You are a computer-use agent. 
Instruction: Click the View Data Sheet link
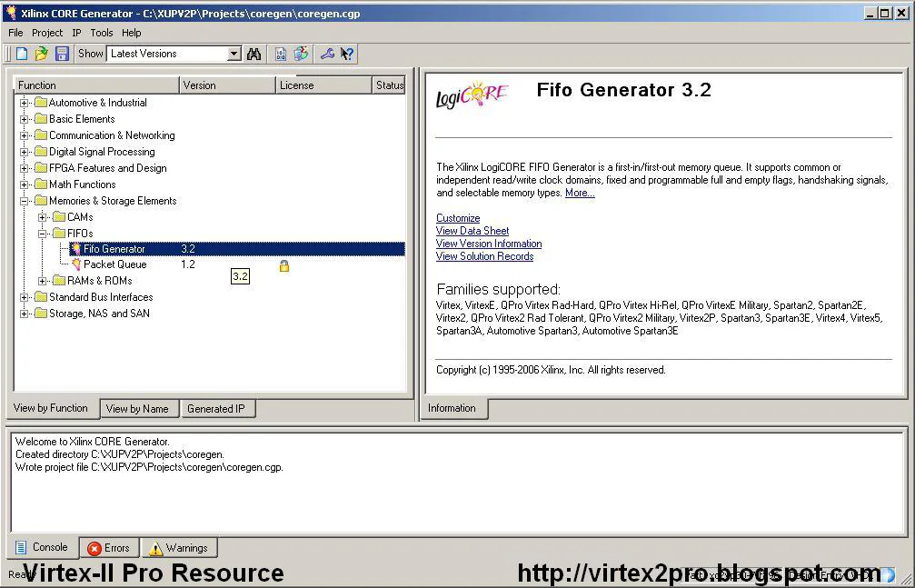coord(472,231)
